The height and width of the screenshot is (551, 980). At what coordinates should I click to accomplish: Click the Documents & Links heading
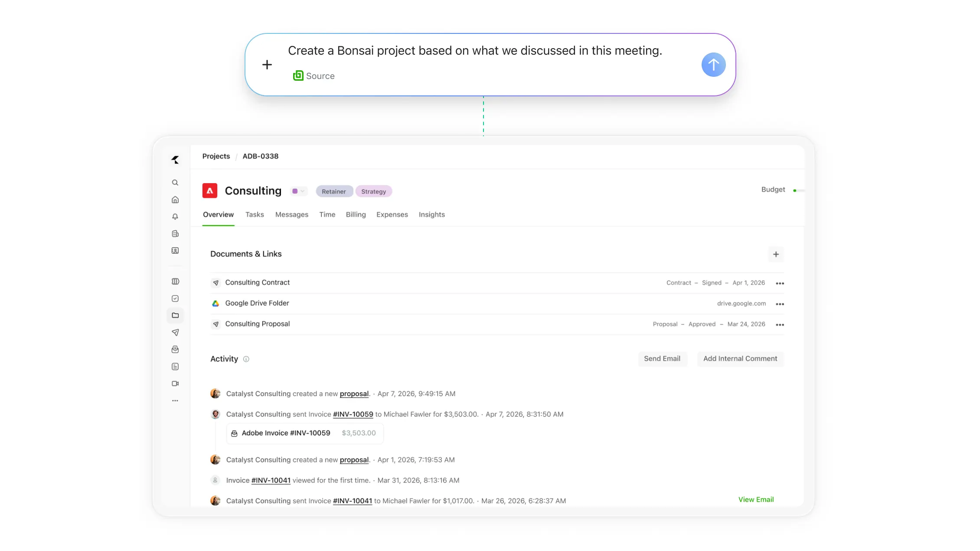pyautogui.click(x=246, y=254)
